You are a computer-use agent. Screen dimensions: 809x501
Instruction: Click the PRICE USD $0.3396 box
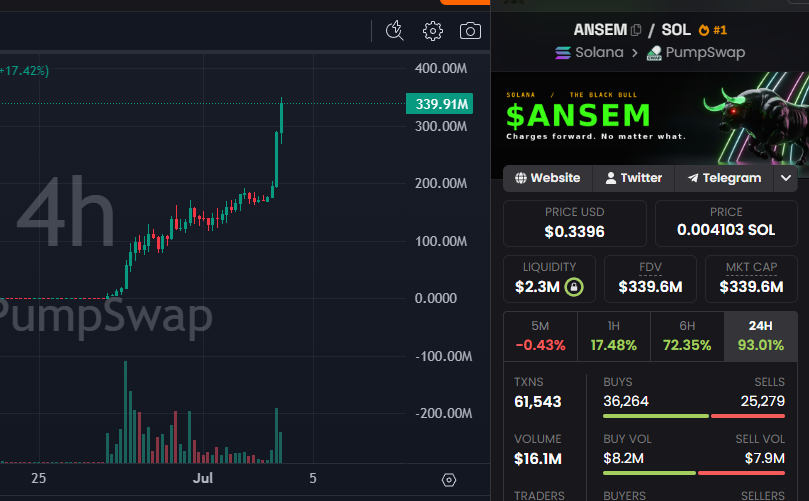click(575, 223)
